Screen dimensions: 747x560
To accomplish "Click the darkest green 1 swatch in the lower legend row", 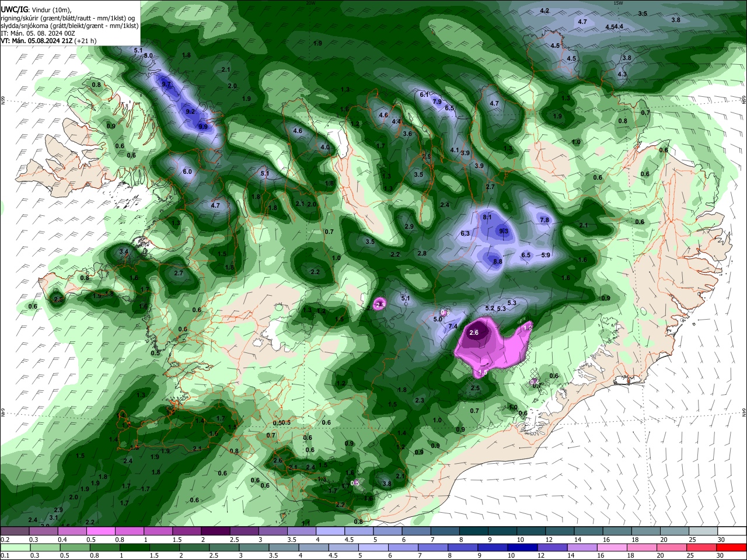I will click(x=134, y=547).
